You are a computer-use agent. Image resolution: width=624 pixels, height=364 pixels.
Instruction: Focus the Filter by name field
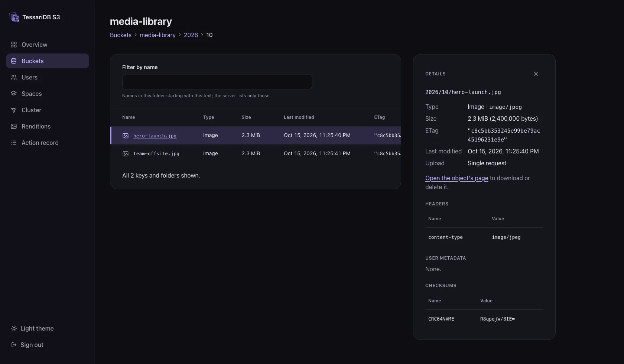tap(217, 82)
